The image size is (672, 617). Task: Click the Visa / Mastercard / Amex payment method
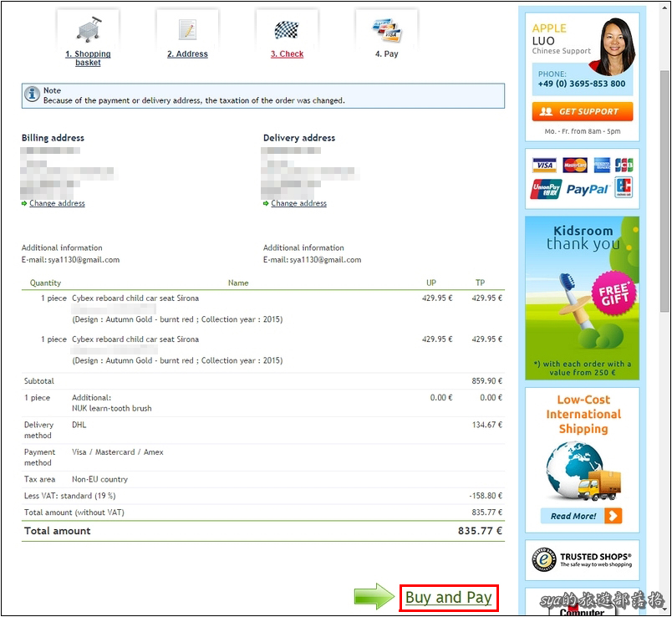pos(117,452)
